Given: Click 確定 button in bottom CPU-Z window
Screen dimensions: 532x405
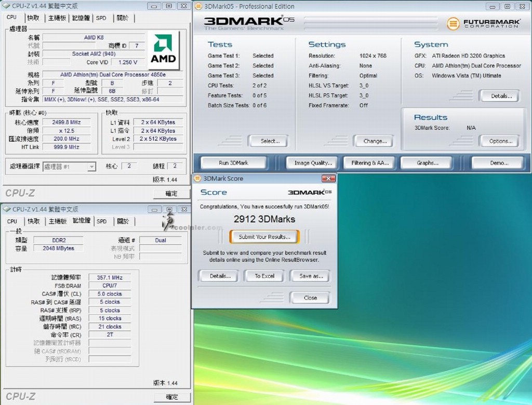Looking at the screenshot, I should [171, 397].
